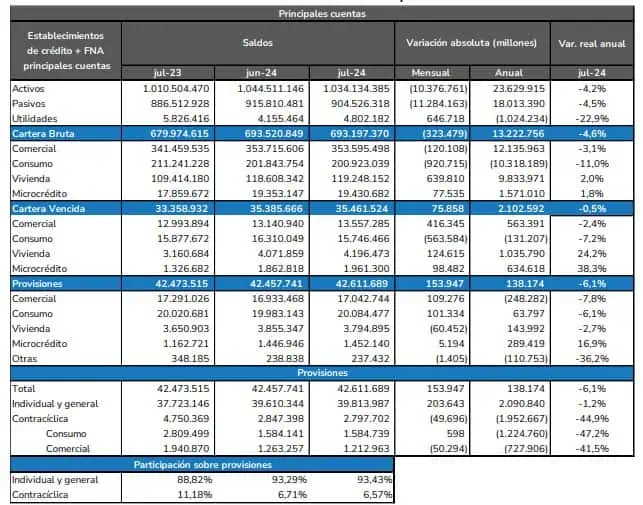This screenshot has width=643, height=505.
Task: Select the "Activos" row label
Action: tap(28, 89)
